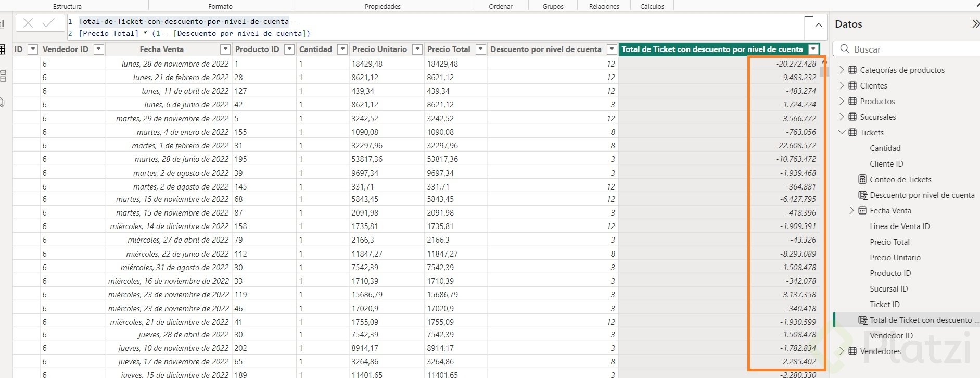Viewport: 980px width, 378px height.
Task: Select the Fecha Venta column header
Action: click(x=162, y=49)
